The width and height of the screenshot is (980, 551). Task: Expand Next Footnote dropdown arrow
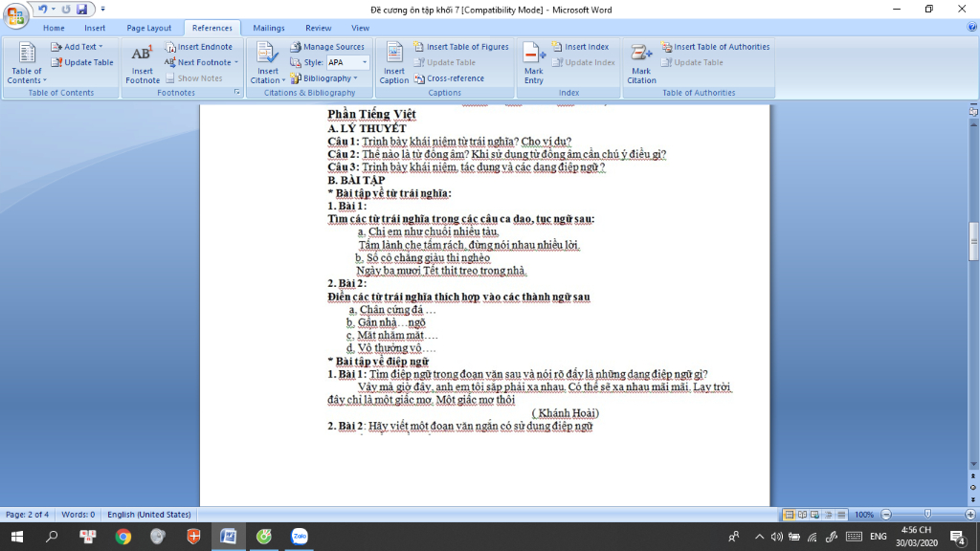point(236,62)
